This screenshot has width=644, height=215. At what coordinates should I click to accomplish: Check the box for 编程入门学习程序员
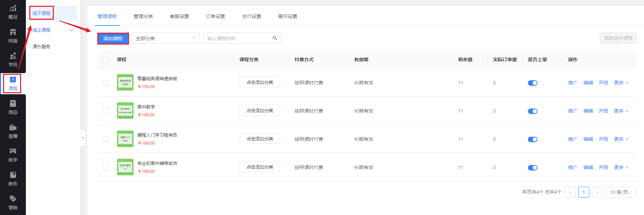pos(106,139)
